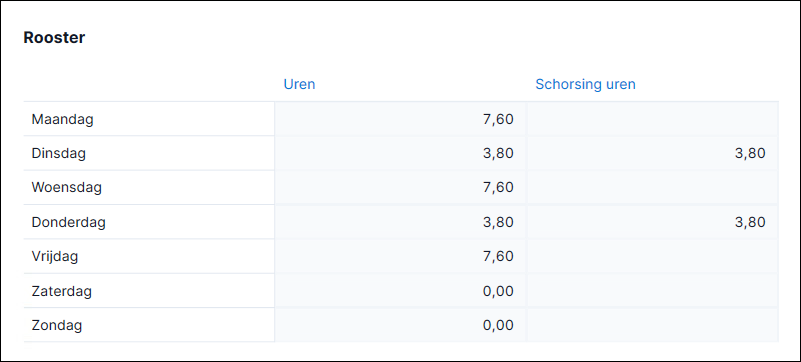The width and height of the screenshot is (801, 362).
Task: Select the Donderdag row label
Action: pos(68,223)
